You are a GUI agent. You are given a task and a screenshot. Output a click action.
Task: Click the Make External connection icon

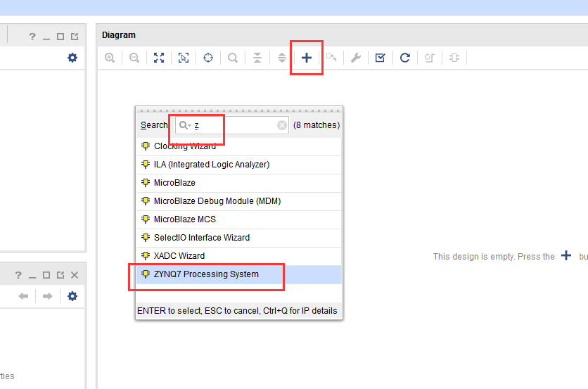coord(331,58)
